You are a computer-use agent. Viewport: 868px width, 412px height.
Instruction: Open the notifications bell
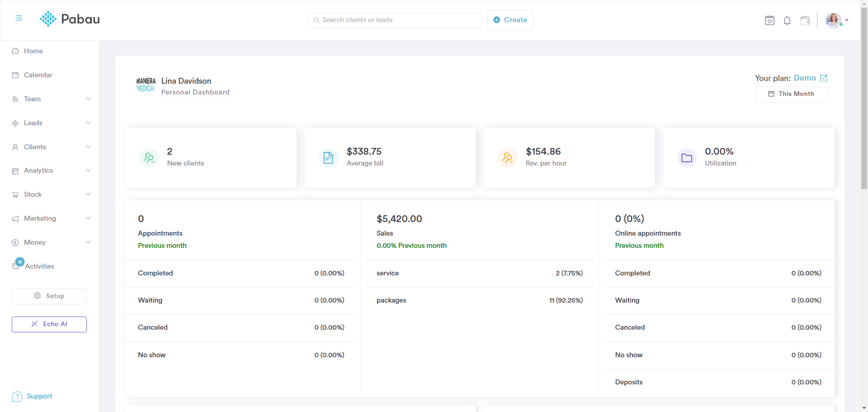tap(787, 20)
